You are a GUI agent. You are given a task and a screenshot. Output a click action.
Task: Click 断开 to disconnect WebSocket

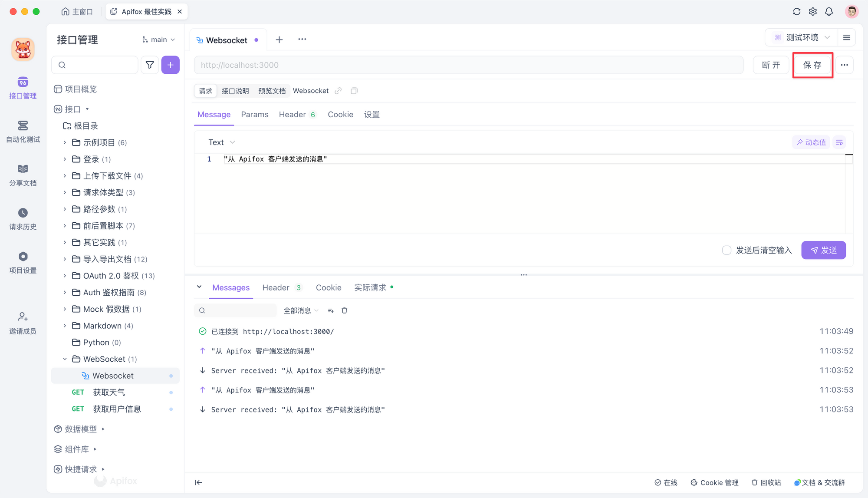(771, 65)
